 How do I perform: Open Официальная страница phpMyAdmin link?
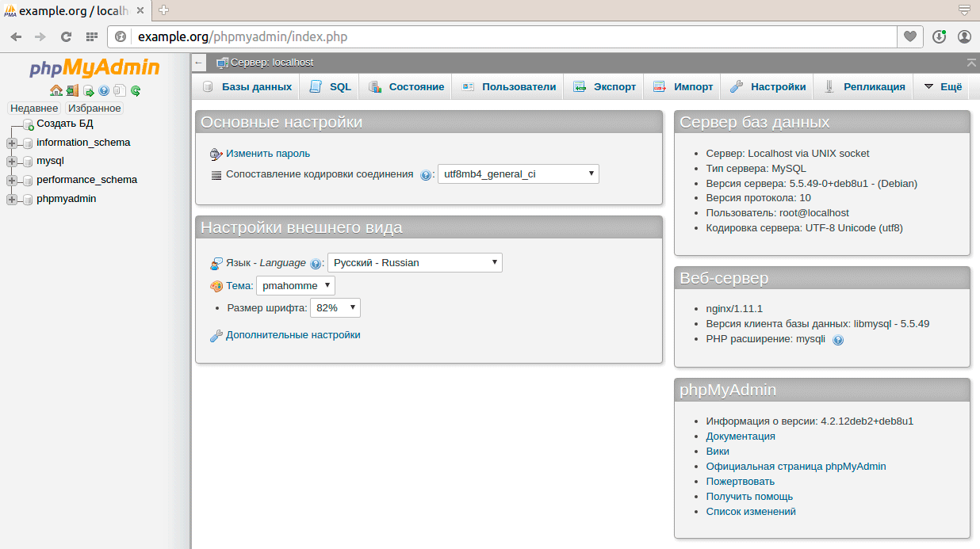click(x=796, y=467)
